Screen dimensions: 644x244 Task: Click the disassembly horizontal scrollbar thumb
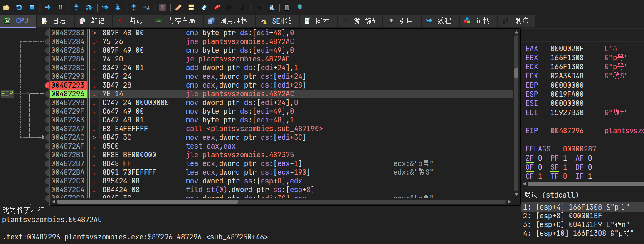coord(148,202)
